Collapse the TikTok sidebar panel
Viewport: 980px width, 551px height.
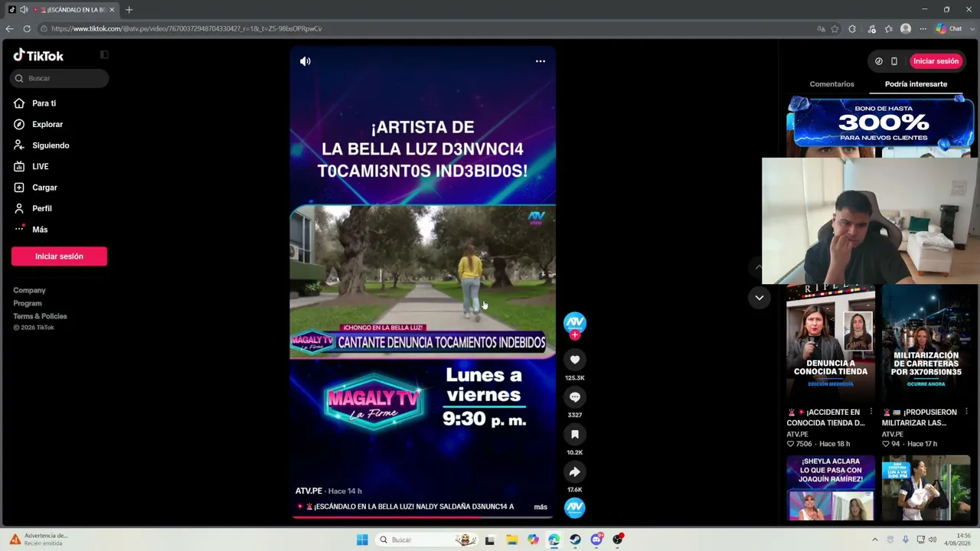(x=104, y=55)
